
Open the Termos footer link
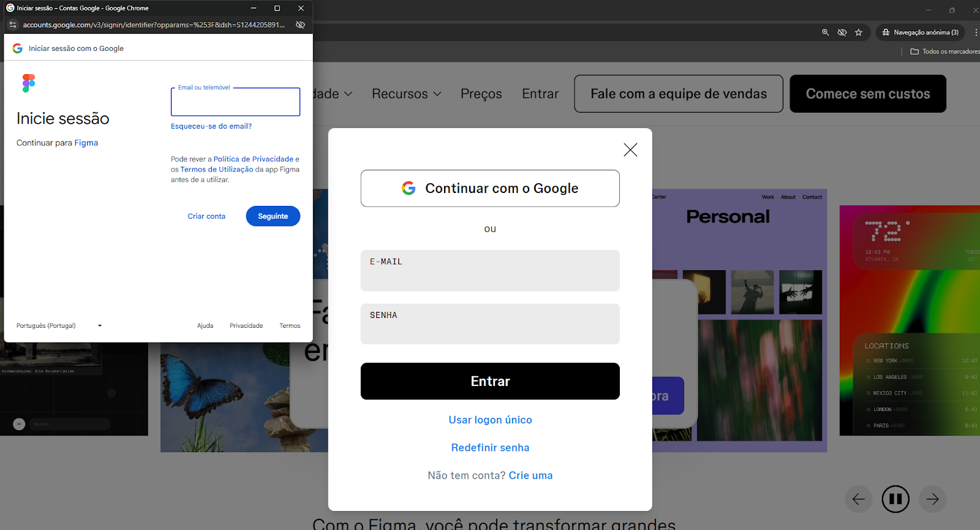[x=290, y=326]
